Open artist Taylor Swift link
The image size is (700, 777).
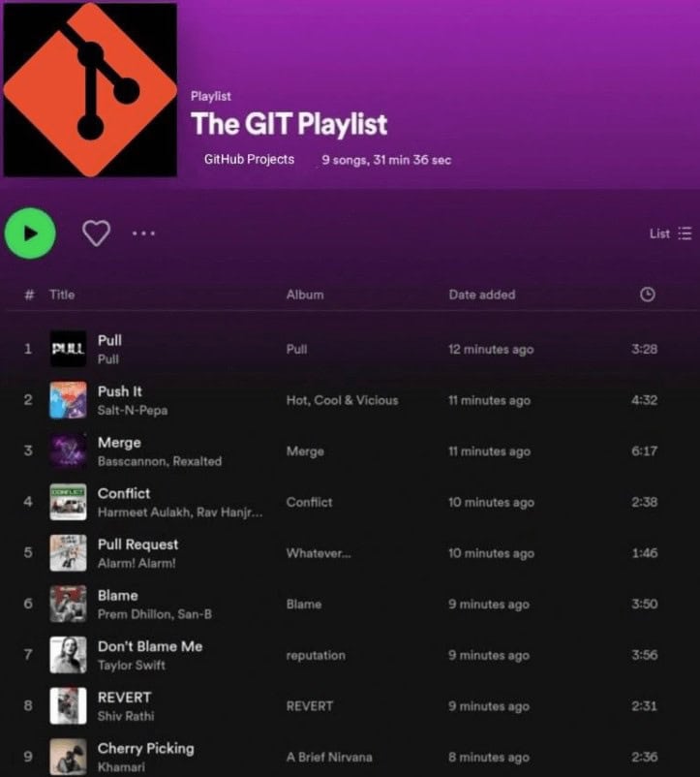click(x=131, y=665)
